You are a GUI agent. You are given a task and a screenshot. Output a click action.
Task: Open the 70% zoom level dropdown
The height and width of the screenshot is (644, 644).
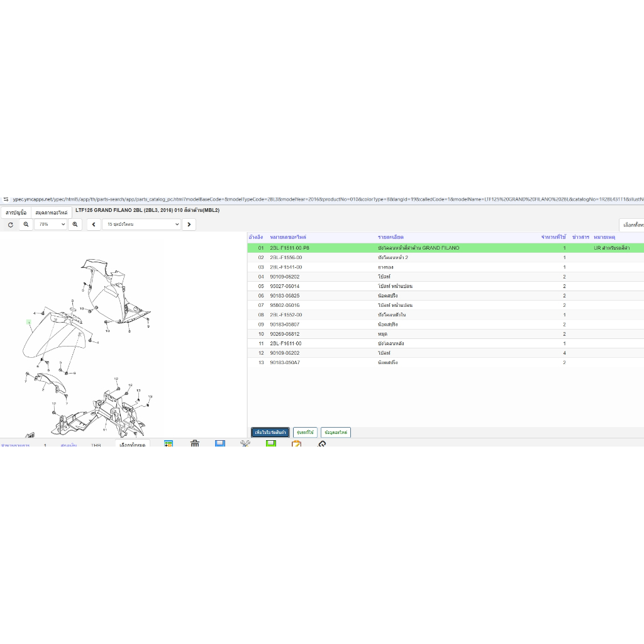pos(50,225)
